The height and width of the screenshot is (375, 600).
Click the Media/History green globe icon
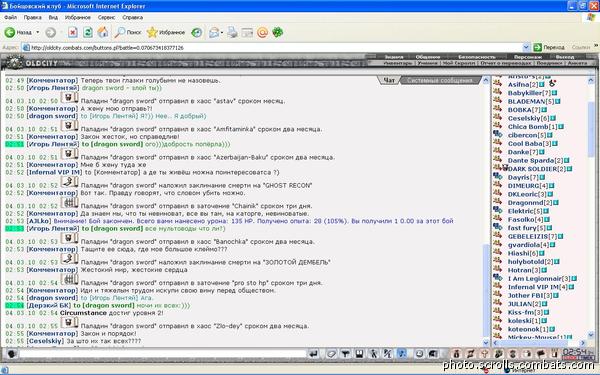[x=197, y=33]
